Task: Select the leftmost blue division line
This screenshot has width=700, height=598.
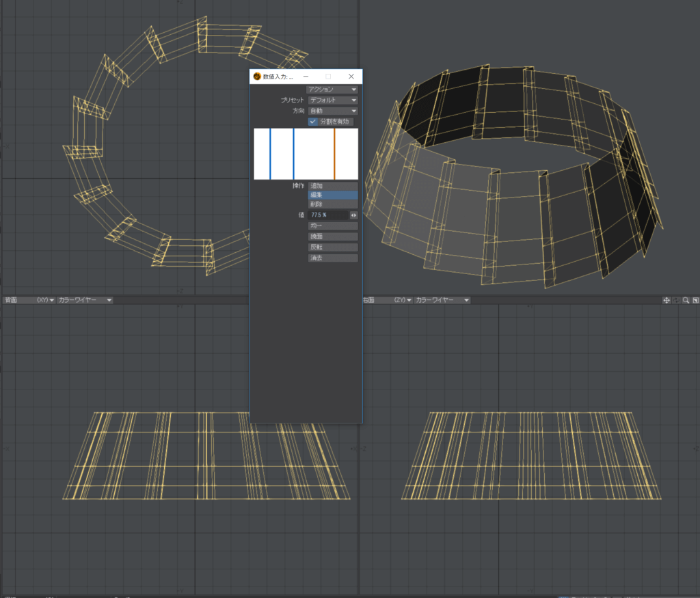Action: (270, 154)
